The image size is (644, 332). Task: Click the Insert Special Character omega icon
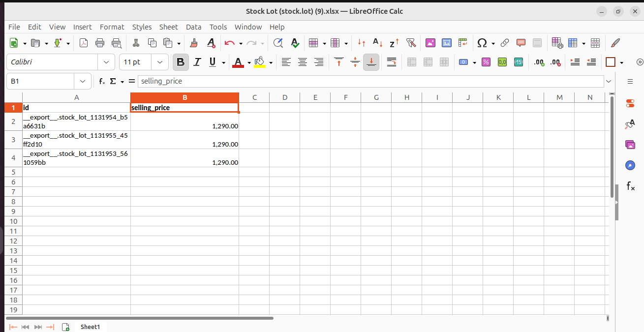(x=482, y=43)
